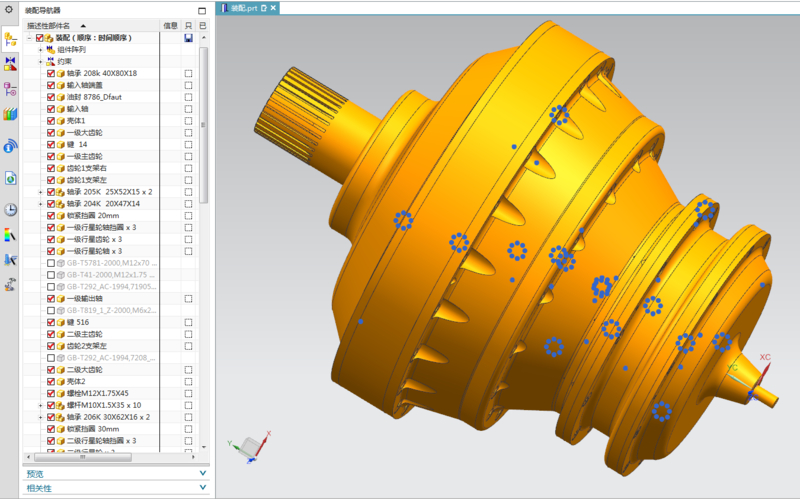Open the HD3D Tools info icon
This screenshot has width=800, height=499.
click(x=10, y=146)
